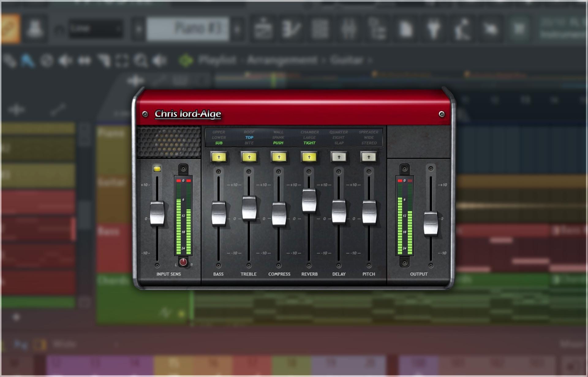Select the UPPER bass mode text

[x=219, y=132]
